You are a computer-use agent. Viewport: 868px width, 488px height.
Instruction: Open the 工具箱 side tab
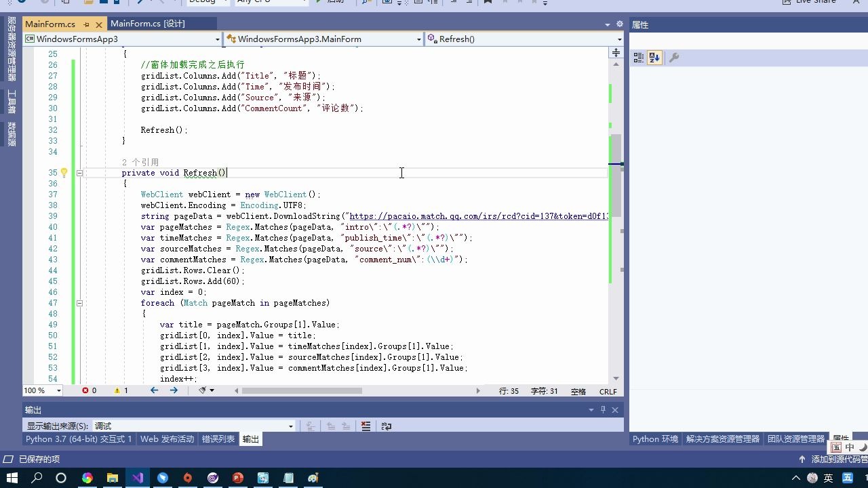click(x=12, y=102)
